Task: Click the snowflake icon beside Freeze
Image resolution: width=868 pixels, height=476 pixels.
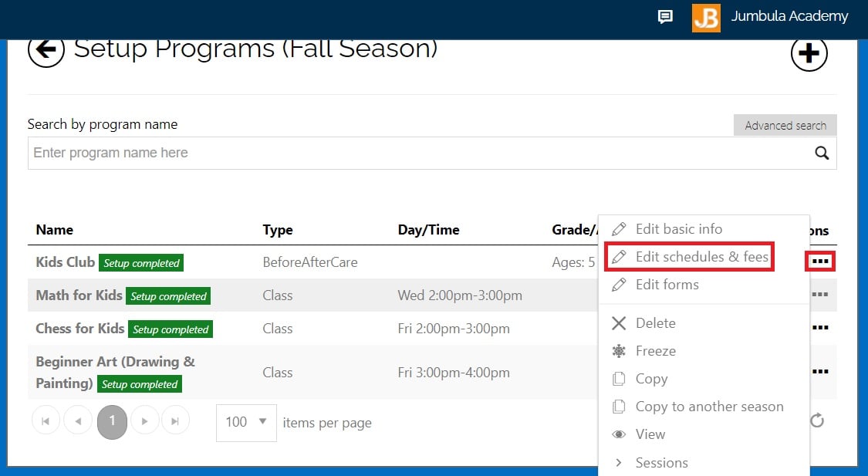Action: [x=619, y=351]
